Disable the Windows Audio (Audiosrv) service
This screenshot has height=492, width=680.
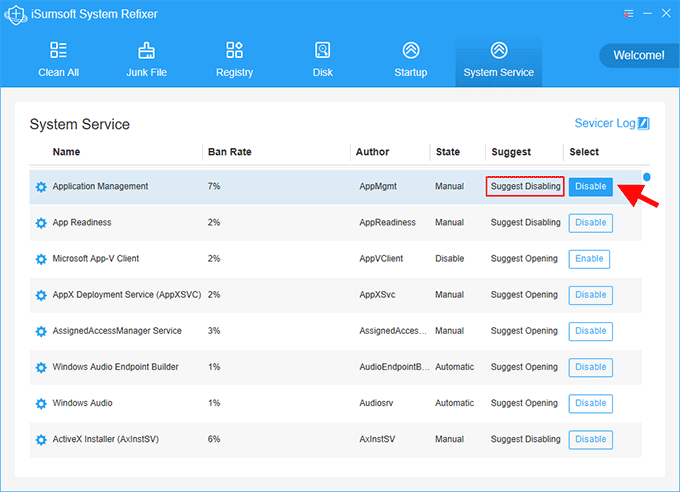591,403
